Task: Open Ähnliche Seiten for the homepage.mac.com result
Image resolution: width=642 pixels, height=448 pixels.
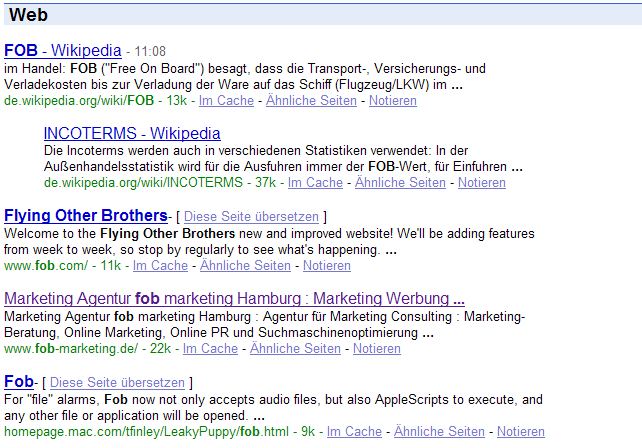Action: tap(439, 431)
